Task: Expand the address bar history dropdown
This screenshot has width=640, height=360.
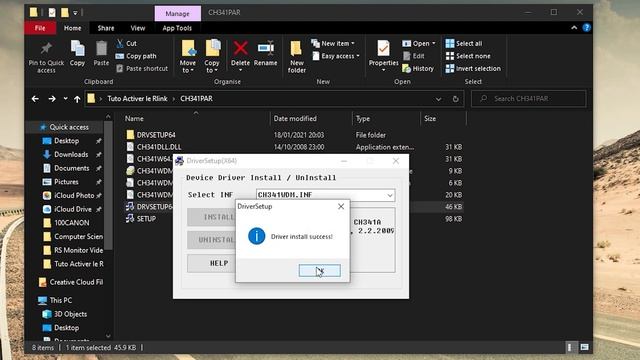Action: click(438, 99)
